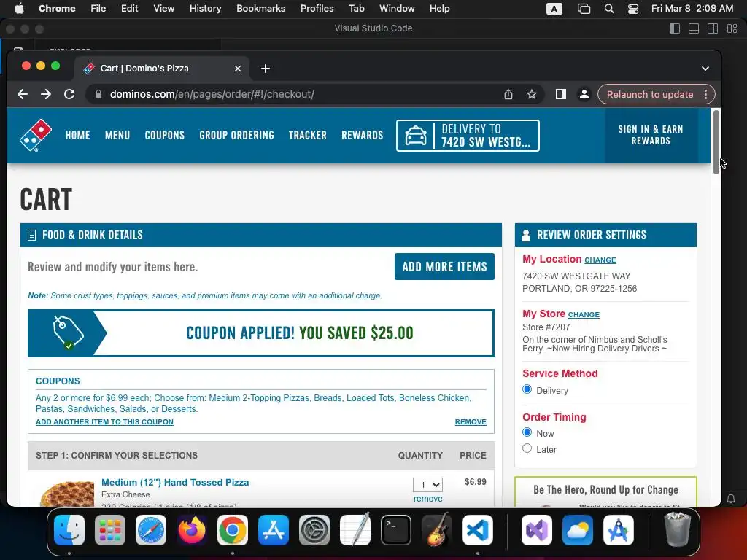This screenshot has width=747, height=560.
Task: Click the delivery car icon
Action: 415,136
